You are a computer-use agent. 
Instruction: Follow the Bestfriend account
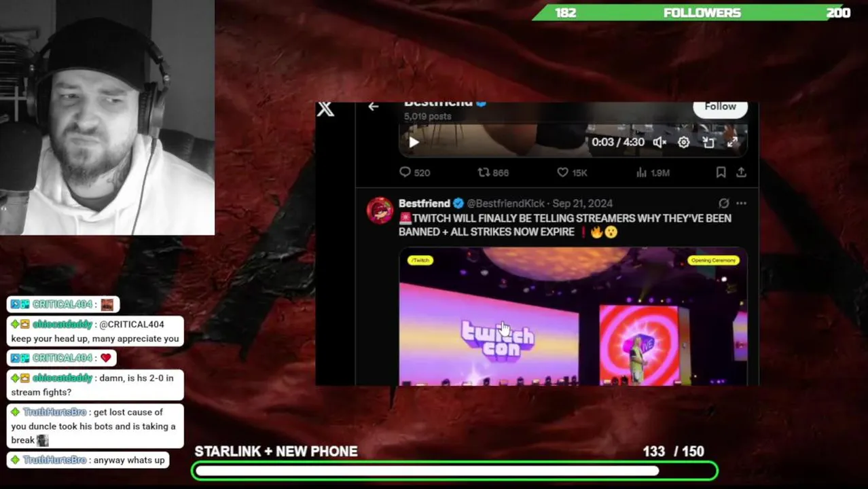pyautogui.click(x=720, y=107)
